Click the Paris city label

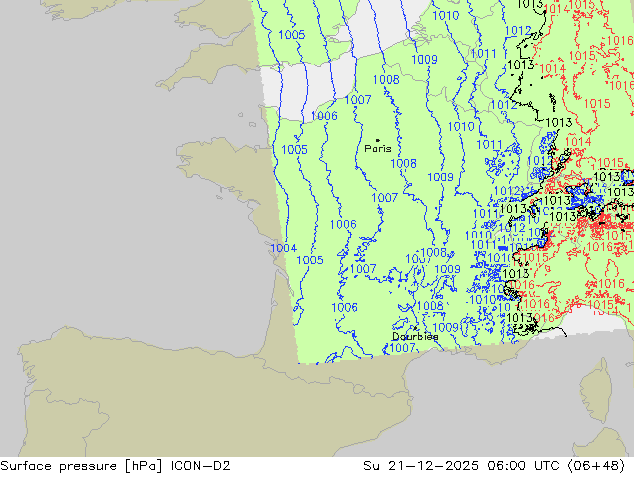click(x=378, y=149)
